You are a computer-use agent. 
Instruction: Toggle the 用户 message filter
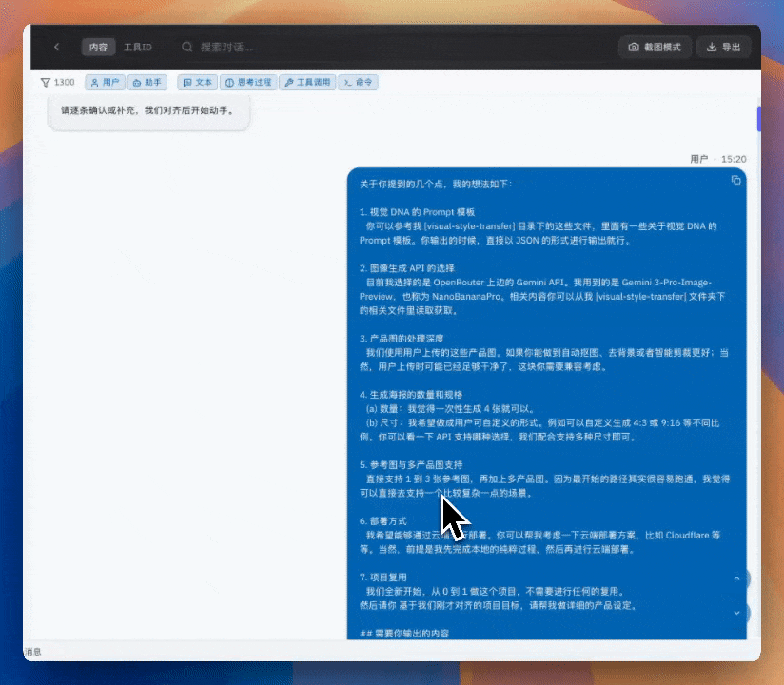[x=106, y=83]
